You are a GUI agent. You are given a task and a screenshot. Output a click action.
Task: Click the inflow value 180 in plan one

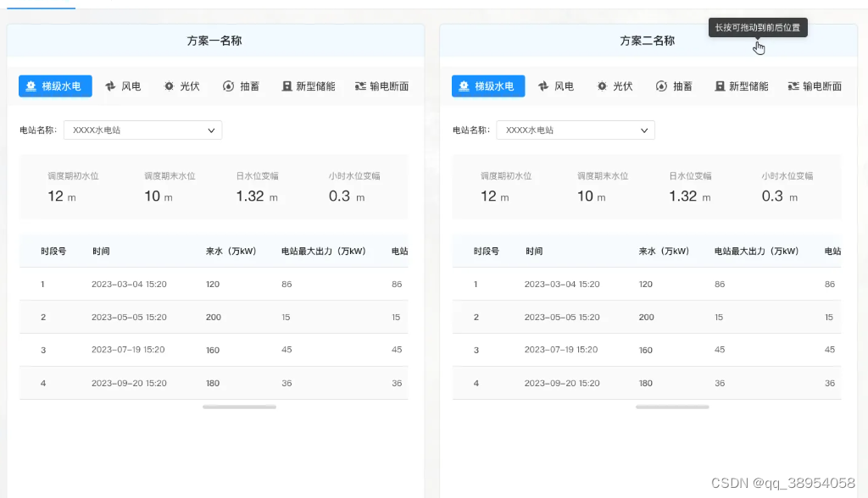pos(213,383)
